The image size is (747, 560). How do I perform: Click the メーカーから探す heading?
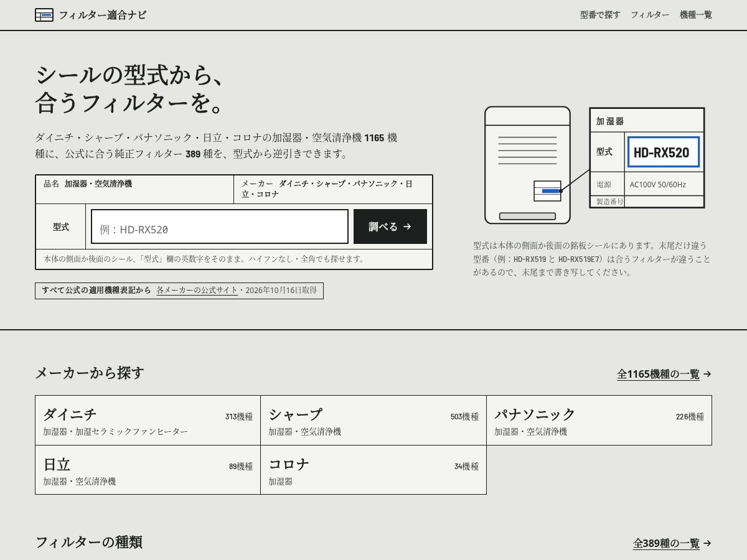[90, 373]
